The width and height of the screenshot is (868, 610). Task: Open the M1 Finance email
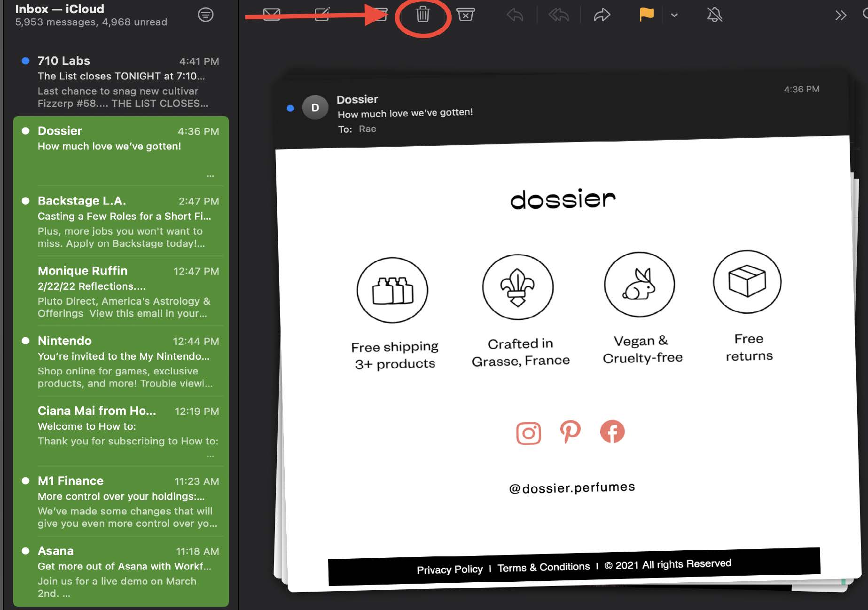tap(121, 501)
